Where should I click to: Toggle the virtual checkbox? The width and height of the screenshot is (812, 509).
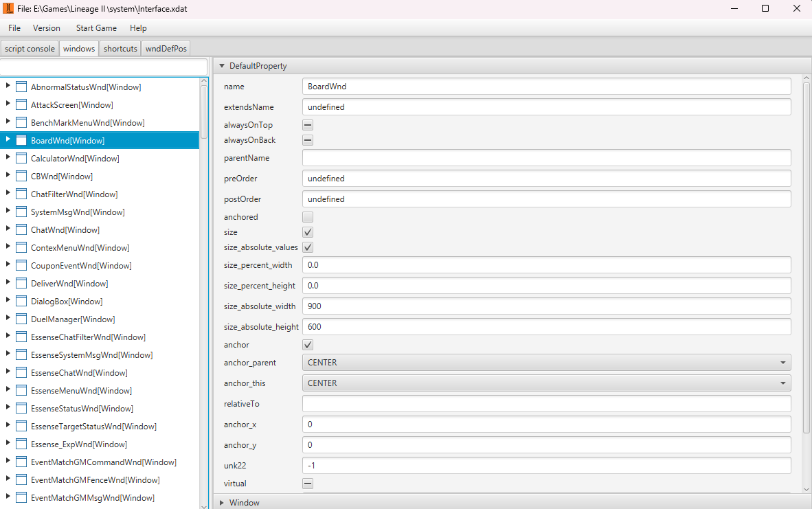tap(308, 483)
